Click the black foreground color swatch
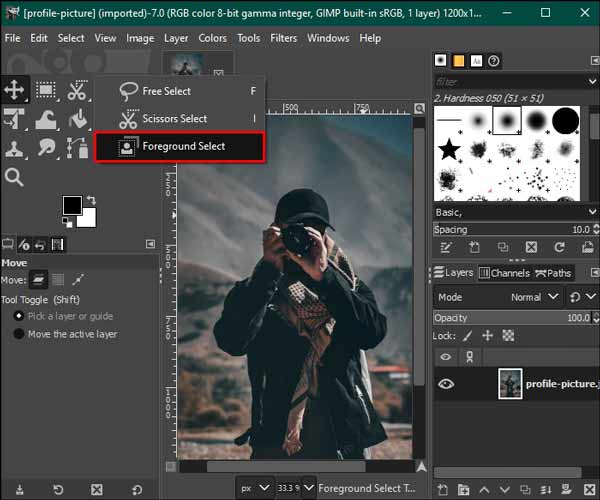This screenshot has width=600, height=500. pyautogui.click(x=73, y=205)
